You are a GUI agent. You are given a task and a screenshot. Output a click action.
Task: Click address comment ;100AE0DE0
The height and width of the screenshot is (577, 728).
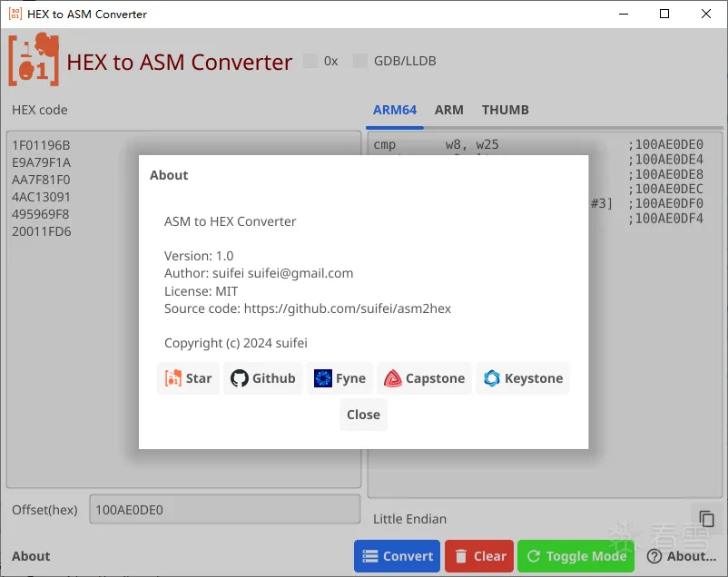pyautogui.click(x=665, y=145)
